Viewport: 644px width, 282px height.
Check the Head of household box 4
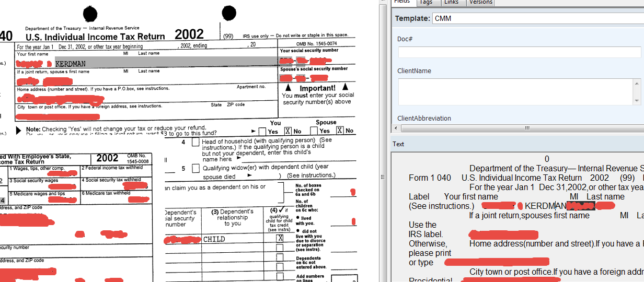pos(195,142)
